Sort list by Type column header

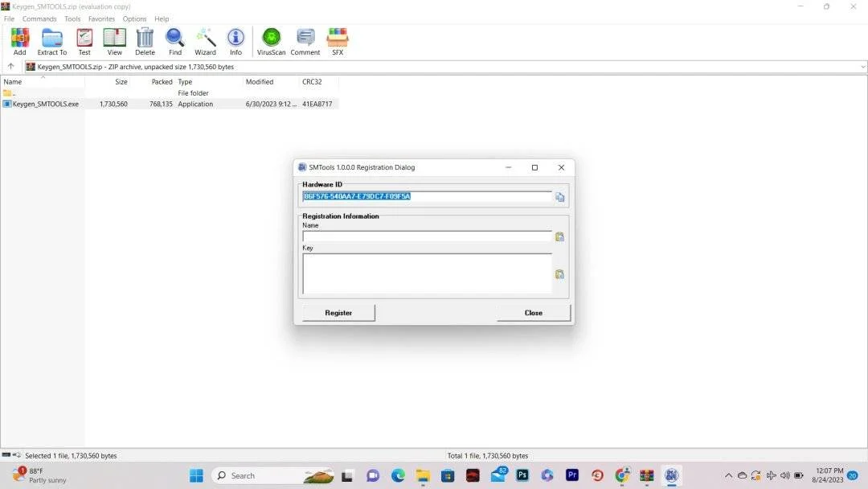(209, 81)
